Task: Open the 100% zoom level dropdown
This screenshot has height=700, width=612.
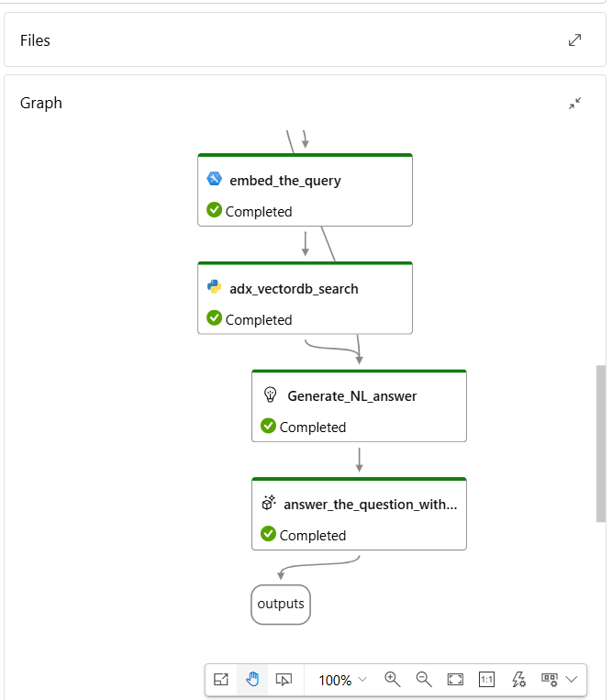Action: [x=342, y=680]
